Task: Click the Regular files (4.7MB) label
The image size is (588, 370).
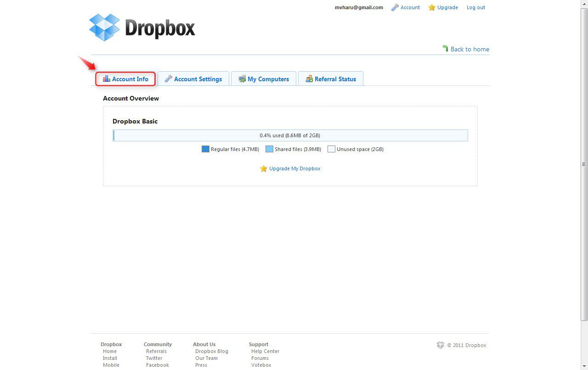Action: click(235, 149)
